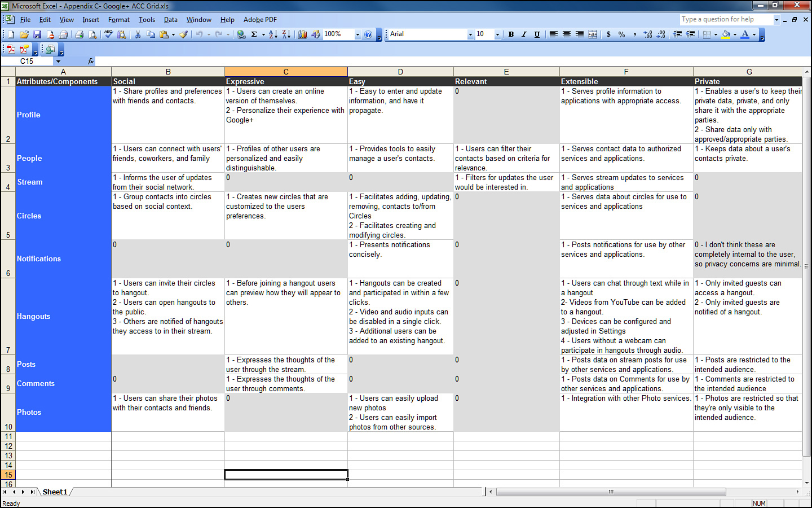812x508 pixels.
Task: Click the Type a question for help box
Action: pos(726,20)
